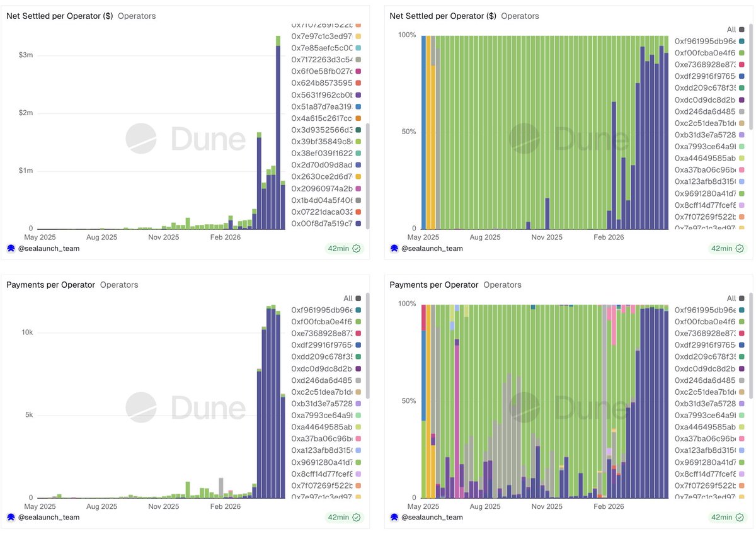Screen dimensions: 756x534
Task: Select 0xc2c51dea7b1d entry in Net Settled 100% legend
Action: 710,123
